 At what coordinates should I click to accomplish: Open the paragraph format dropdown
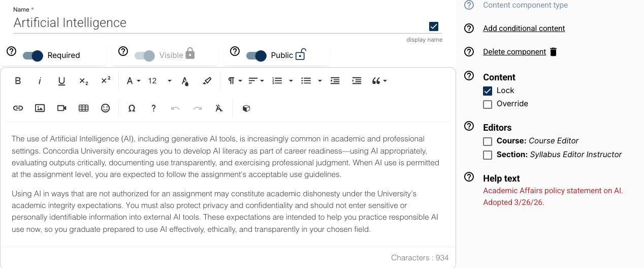(235, 81)
